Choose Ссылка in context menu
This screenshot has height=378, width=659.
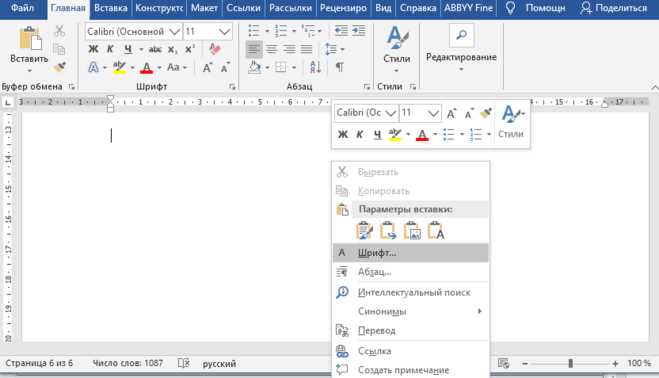click(x=411, y=351)
